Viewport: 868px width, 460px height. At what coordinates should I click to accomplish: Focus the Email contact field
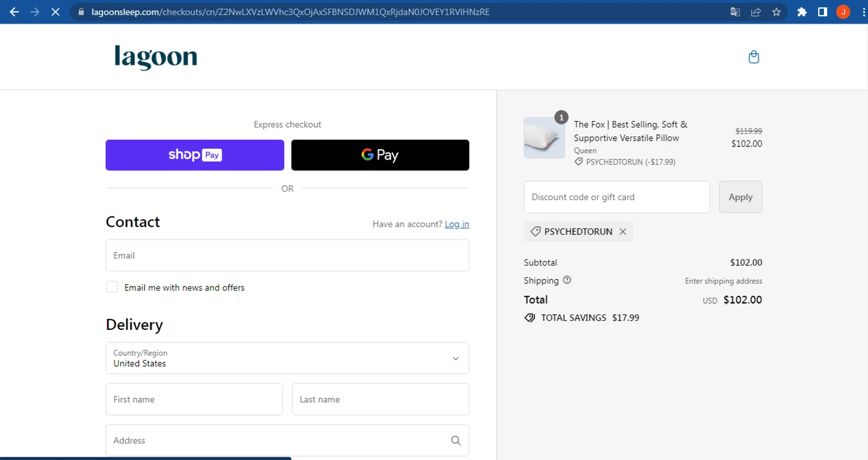(x=287, y=255)
